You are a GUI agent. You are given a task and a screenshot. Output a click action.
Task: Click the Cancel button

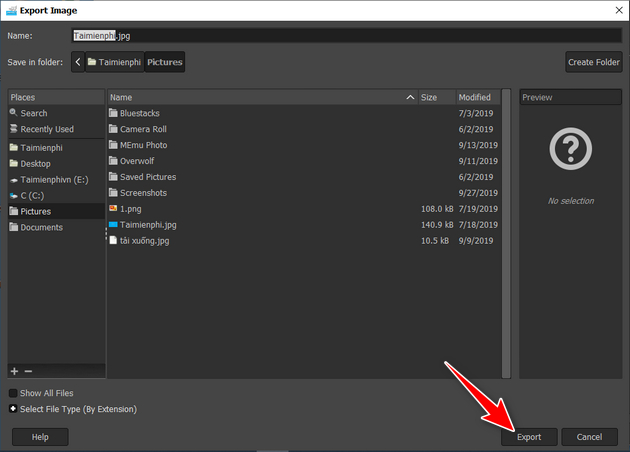click(589, 437)
